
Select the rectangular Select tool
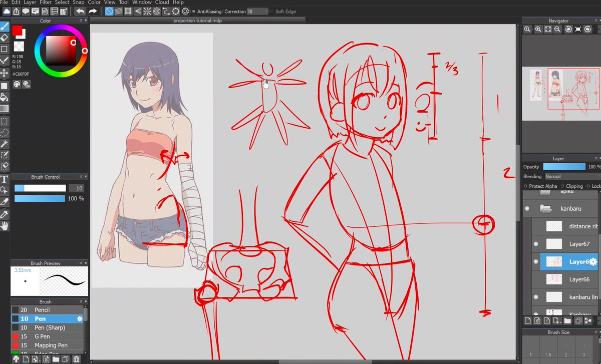pos(4,121)
